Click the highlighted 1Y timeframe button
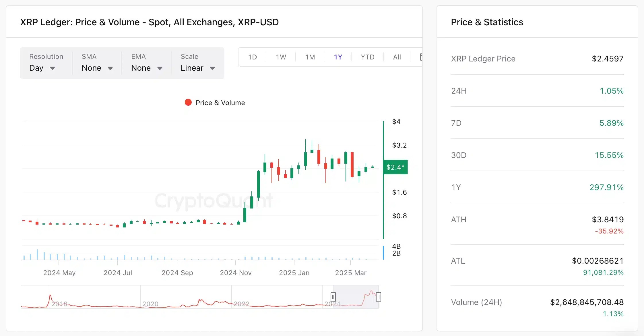644x336 pixels. tap(338, 57)
